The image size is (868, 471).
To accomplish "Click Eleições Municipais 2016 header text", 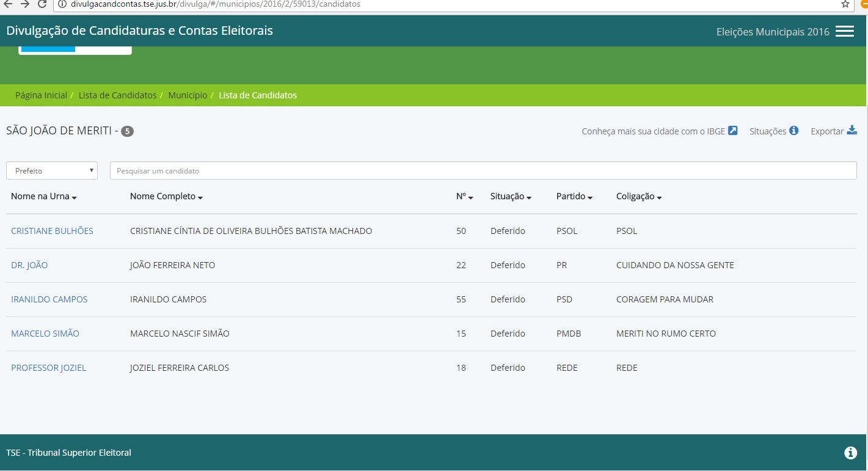I will [x=773, y=32].
